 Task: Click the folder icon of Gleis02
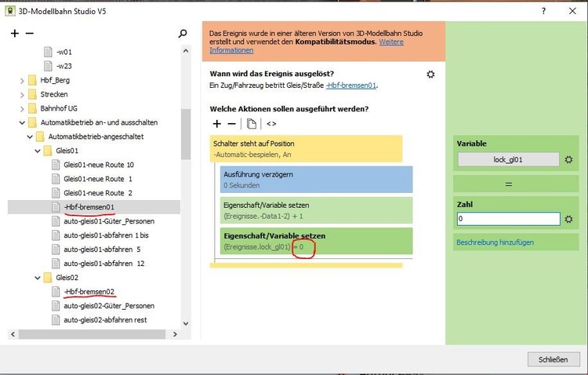[48, 278]
